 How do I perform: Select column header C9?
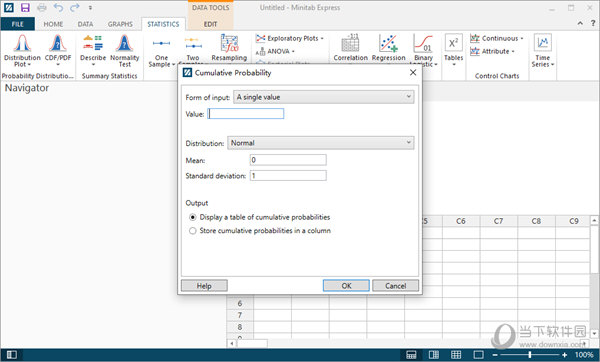[573, 221]
